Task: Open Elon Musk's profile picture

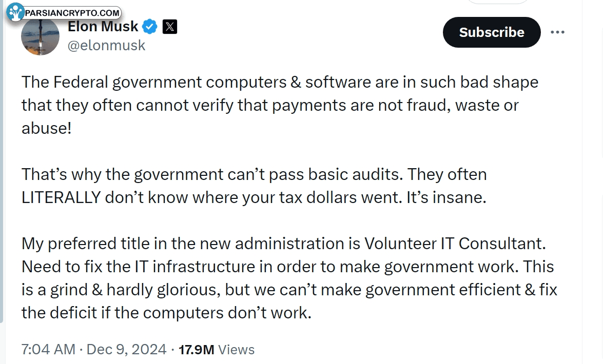Action: tap(40, 36)
